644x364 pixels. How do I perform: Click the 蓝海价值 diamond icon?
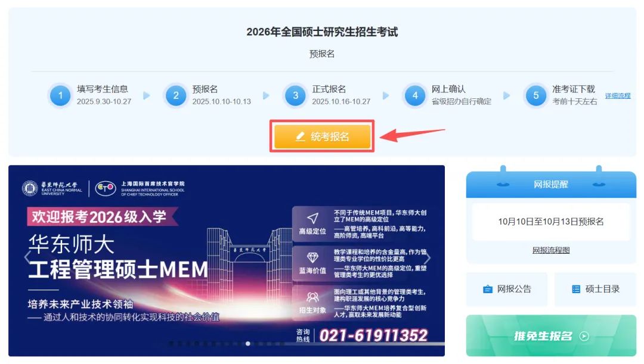pos(312,258)
